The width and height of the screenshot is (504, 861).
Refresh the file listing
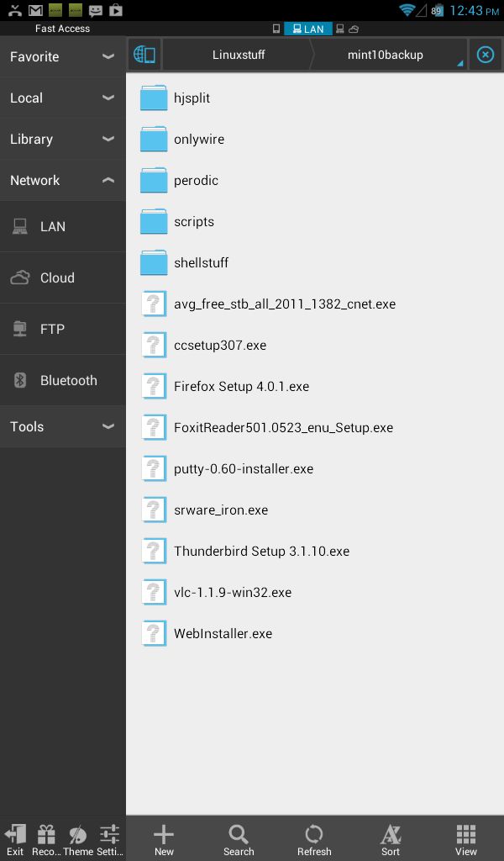(314, 840)
